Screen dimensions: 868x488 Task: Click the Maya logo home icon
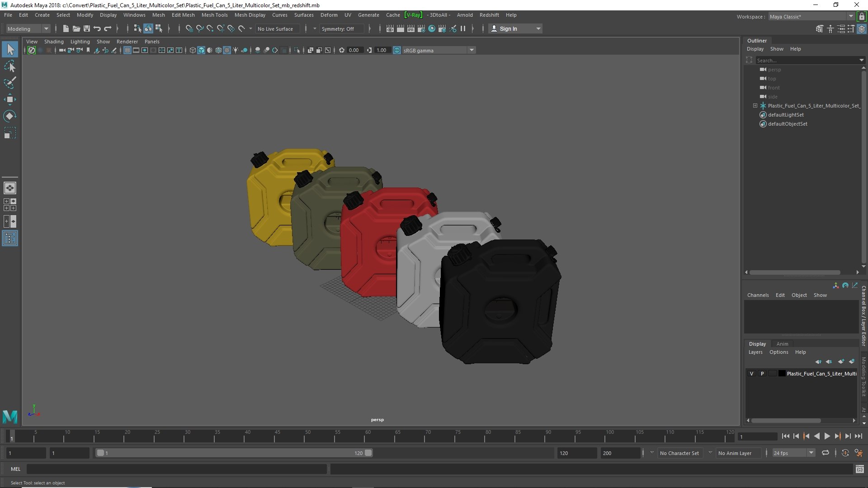(10, 416)
